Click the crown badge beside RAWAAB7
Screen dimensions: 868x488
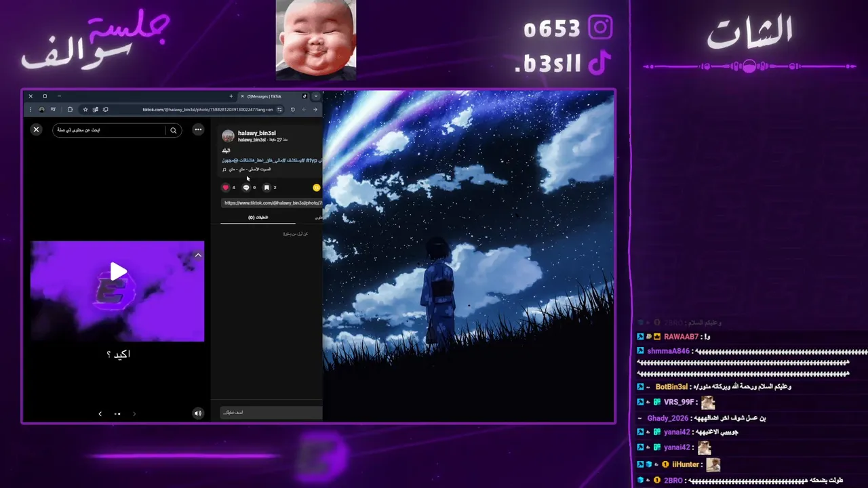[x=657, y=337]
